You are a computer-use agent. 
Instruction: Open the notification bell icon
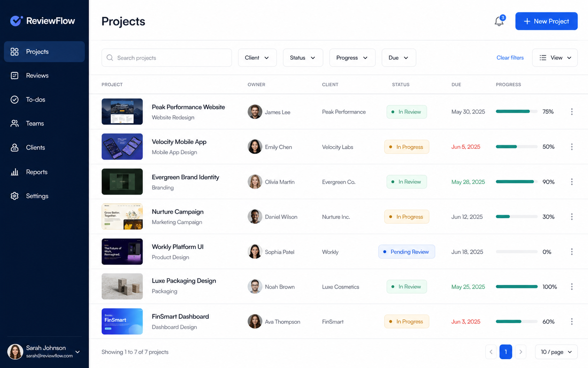click(x=499, y=21)
